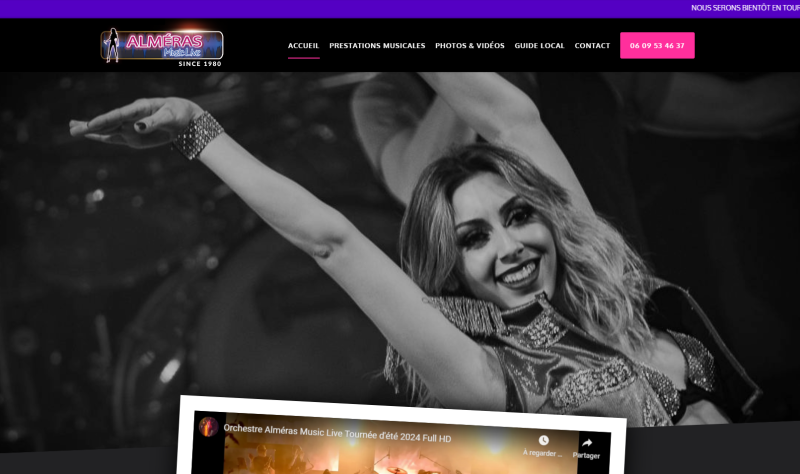This screenshot has height=474, width=800.
Task: Click the share arrow icon on video
Action: coord(587,442)
